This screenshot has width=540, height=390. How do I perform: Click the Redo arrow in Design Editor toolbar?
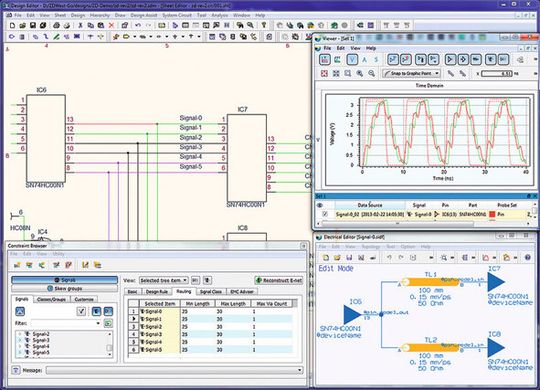coord(148,25)
